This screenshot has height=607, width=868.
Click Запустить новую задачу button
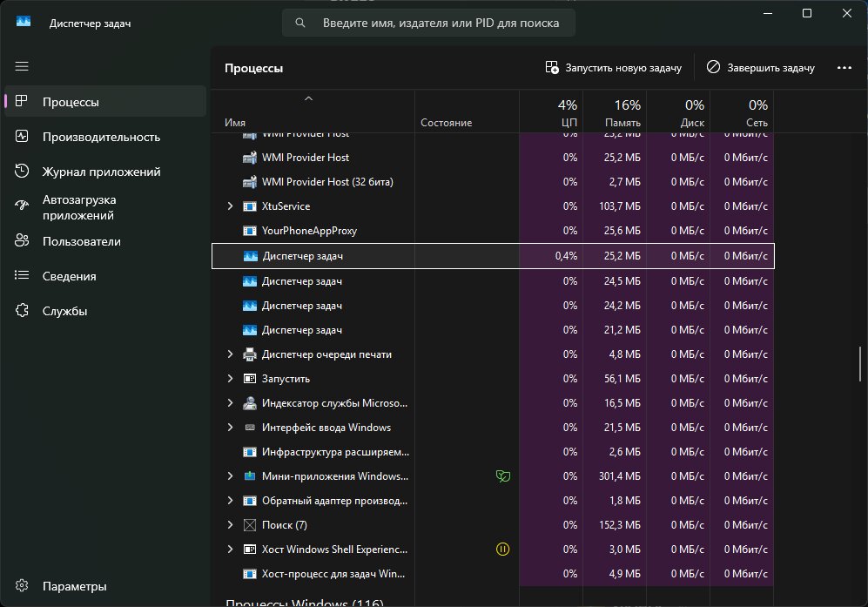pyautogui.click(x=613, y=67)
